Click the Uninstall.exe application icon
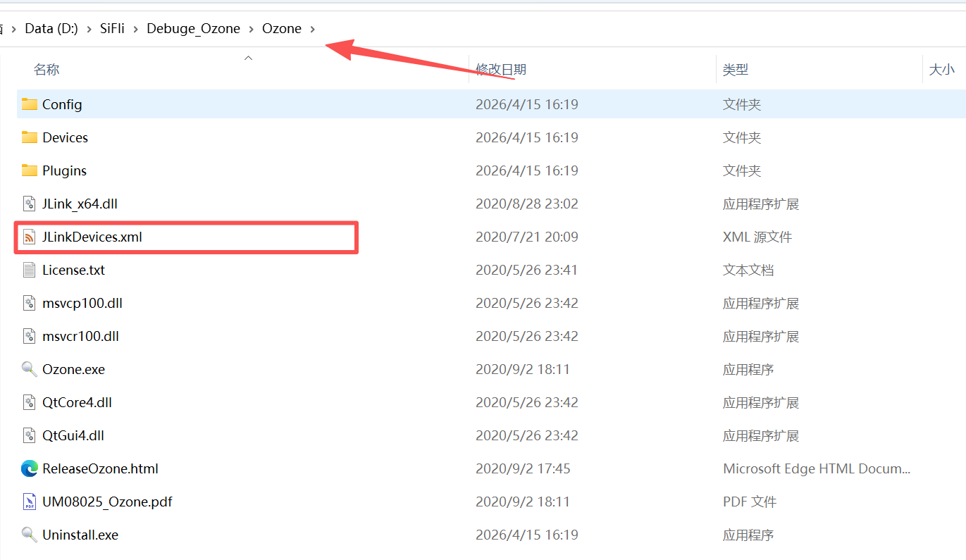This screenshot has height=560, width=966. coord(29,535)
